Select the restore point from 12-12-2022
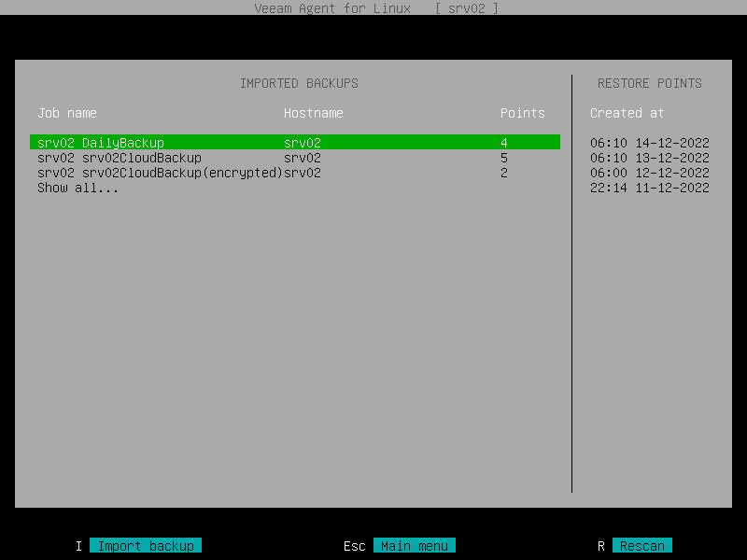 [650, 173]
